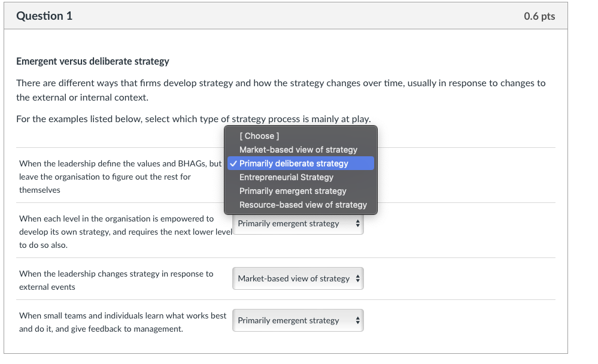The width and height of the screenshot is (598, 364).
Task: Choose Resource-based view of strategy option
Action: coord(303,205)
